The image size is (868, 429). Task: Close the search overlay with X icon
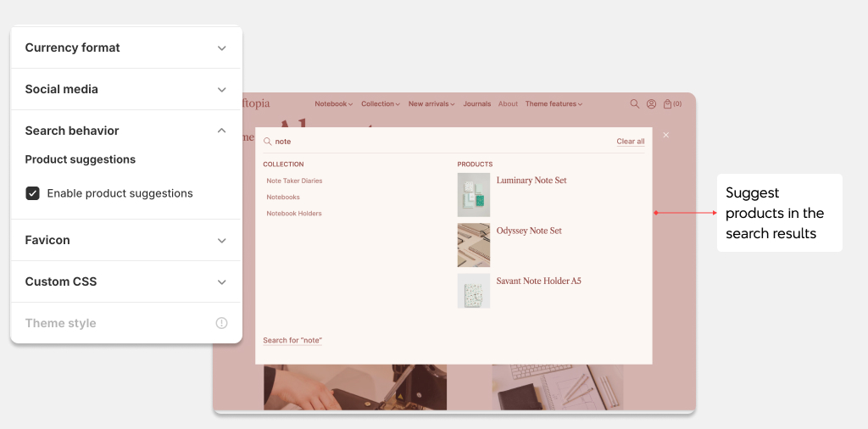666,135
